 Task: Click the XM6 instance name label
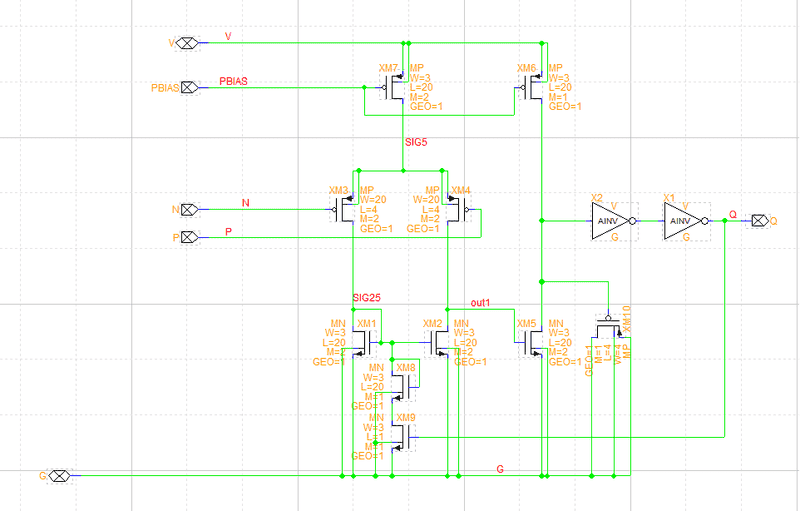coord(527,68)
